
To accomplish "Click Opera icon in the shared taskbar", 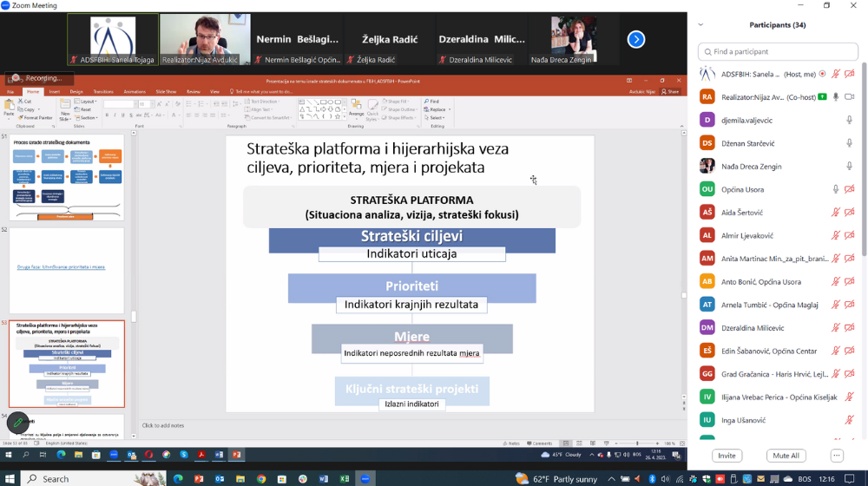I will 148,455.
